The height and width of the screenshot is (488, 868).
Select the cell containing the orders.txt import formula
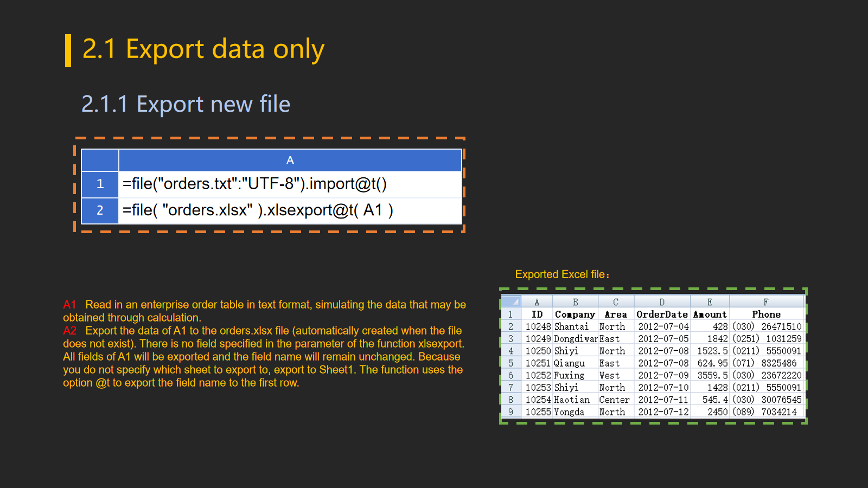290,184
